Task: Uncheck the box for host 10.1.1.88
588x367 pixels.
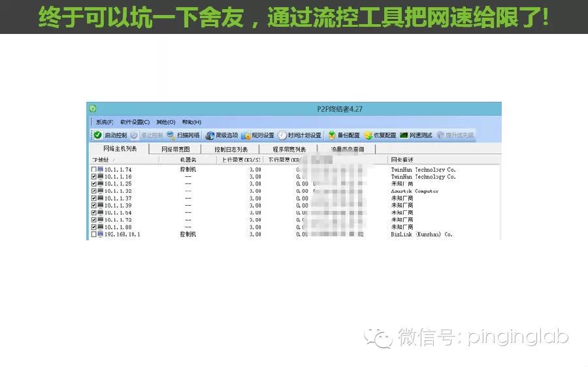Action: pyautogui.click(x=93, y=227)
